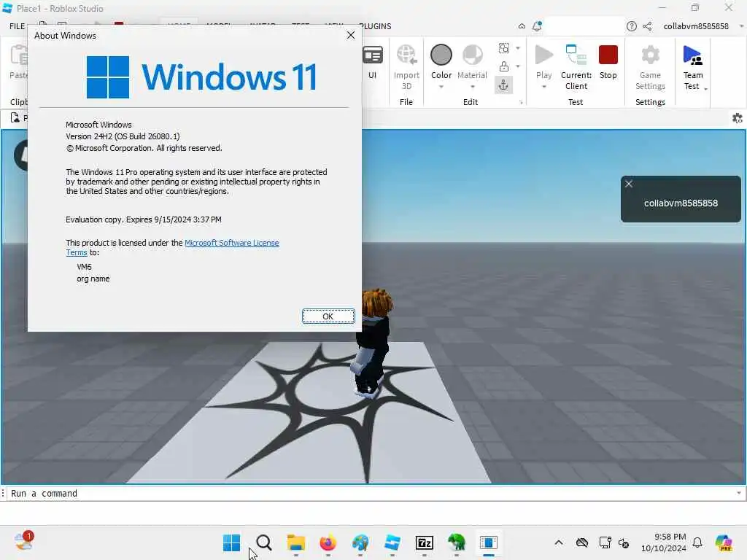The height and width of the screenshot is (560, 747).
Task: Open the part Color picker
Action: click(x=441, y=55)
